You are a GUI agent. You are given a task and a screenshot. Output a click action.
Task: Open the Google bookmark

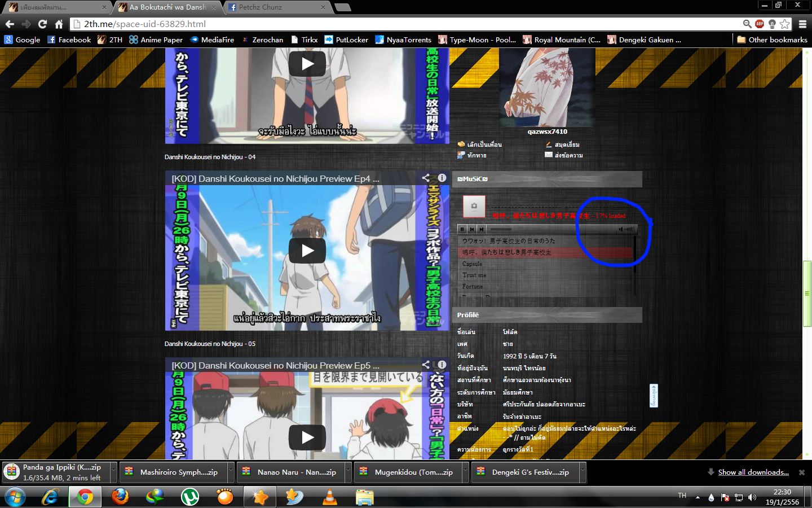pyautogui.click(x=23, y=40)
